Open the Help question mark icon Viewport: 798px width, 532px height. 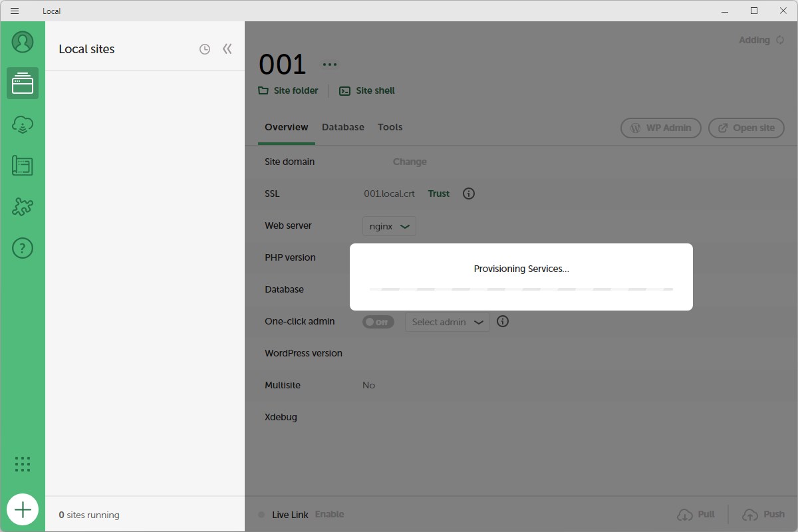click(23, 248)
